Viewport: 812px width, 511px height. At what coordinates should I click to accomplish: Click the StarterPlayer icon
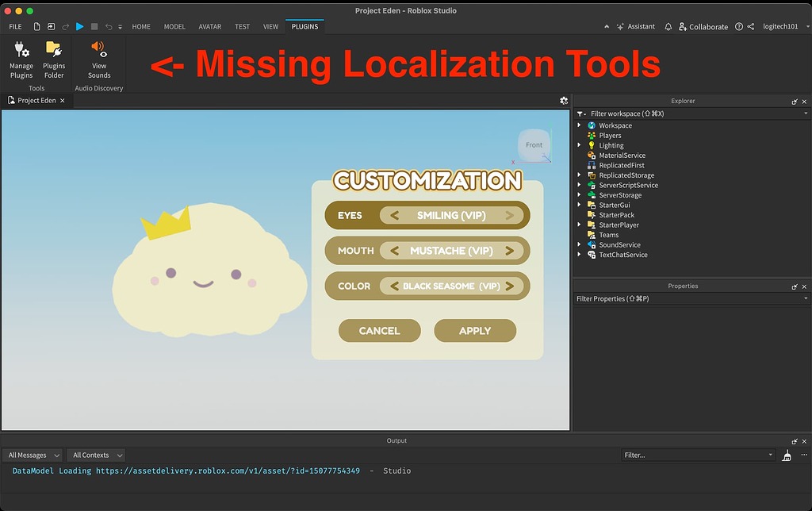[x=592, y=225]
